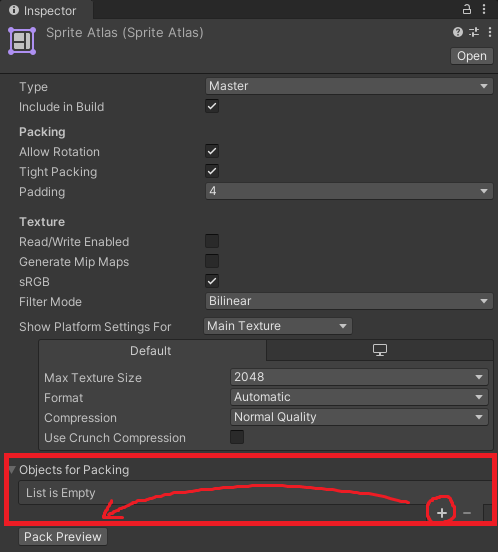
Task: Lock the Inspector with the padlock icon
Action: pyautogui.click(x=467, y=9)
